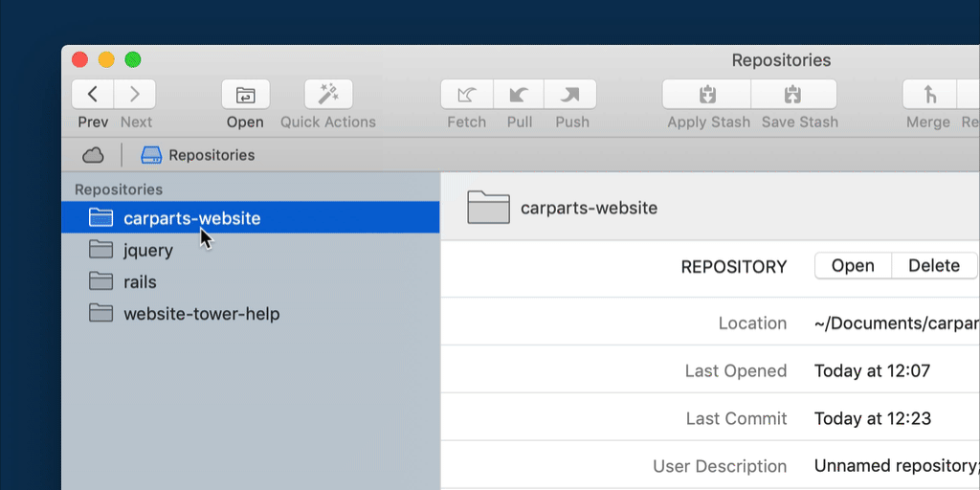Click the Pull toolbar icon
The height and width of the screenshot is (490, 980).
point(519,94)
